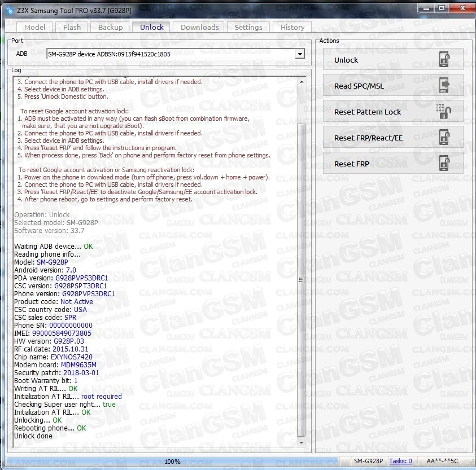Close the Z3X Samsung Tool window
This screenshot has height=470, width=476.
coord(462,8)
